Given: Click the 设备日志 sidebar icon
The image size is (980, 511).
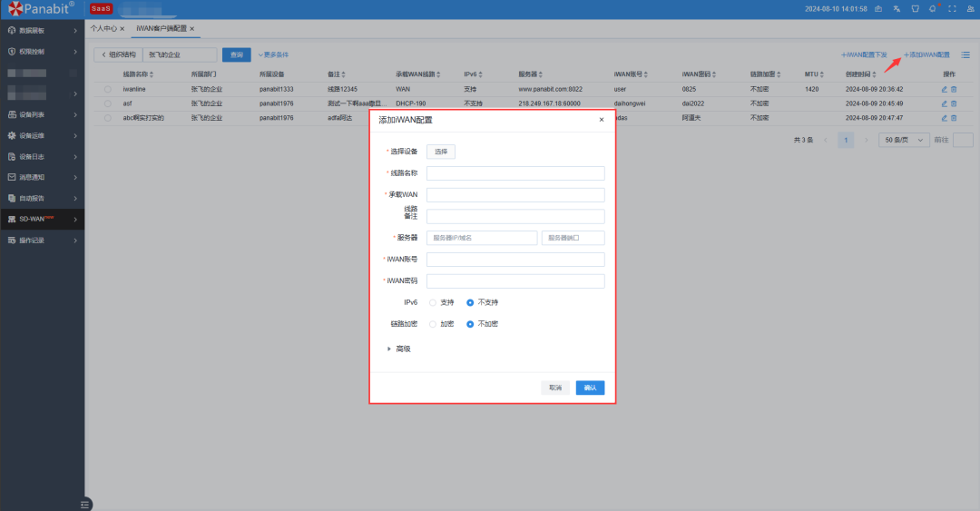Looking at the screenshot, I should (x=11, y=156).
